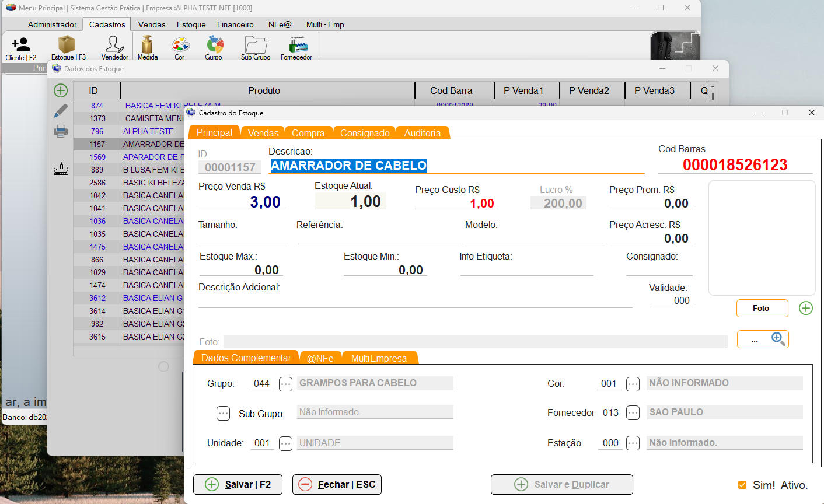Click the Sub Grupo folder icon
Viewport: 824px width, 504px height.
[256, 47]
